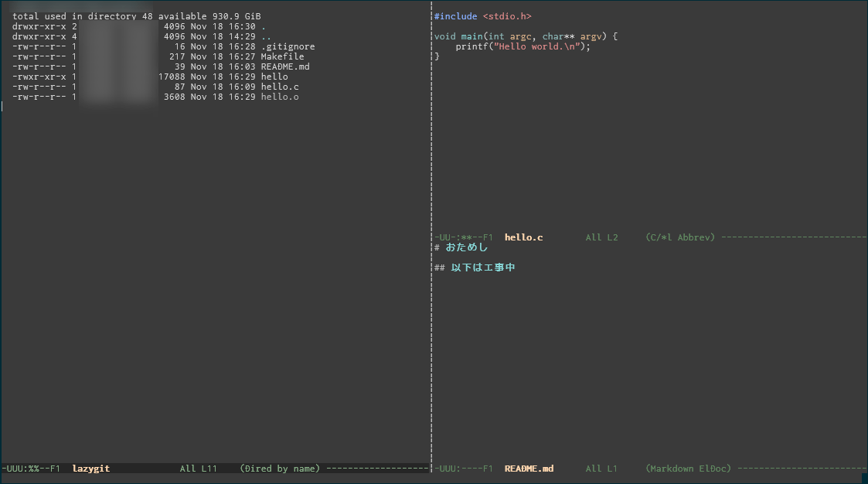This screenshot has width=868, height=484.
Task: Place cursor on the printf call
Action: [471, 46]
